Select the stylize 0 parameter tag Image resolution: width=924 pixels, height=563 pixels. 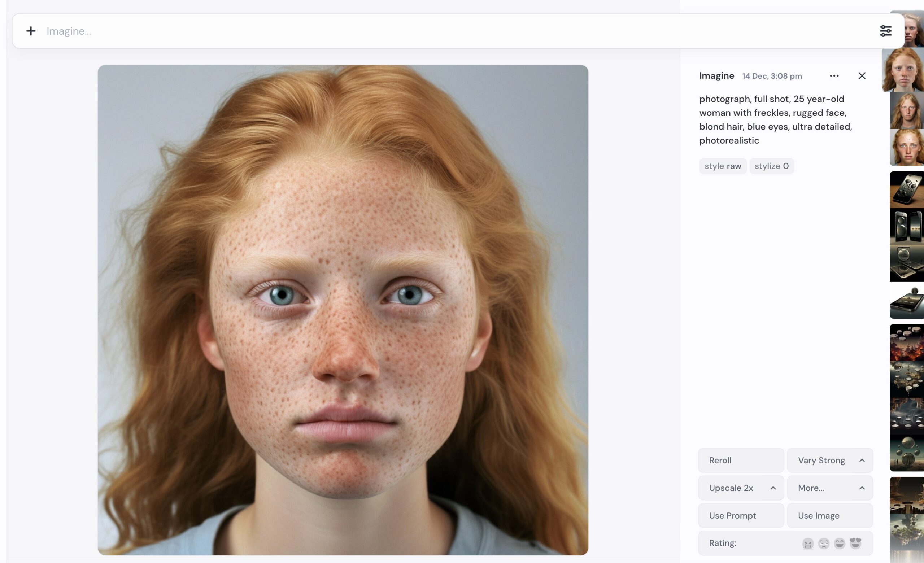click(771, 166)
